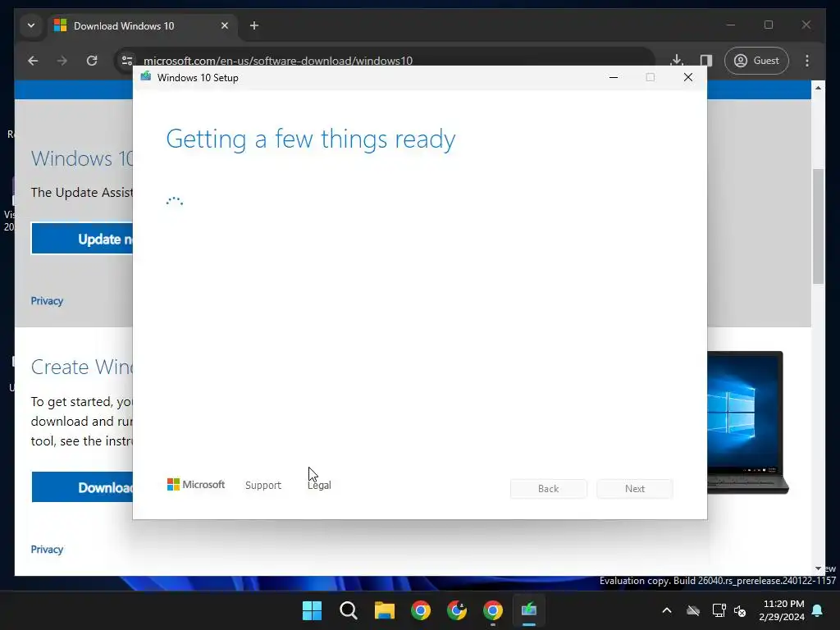This screenshot has width=840, height=630.
Task: Click Windows 10 Setup title text
Action: click(198, 78)
